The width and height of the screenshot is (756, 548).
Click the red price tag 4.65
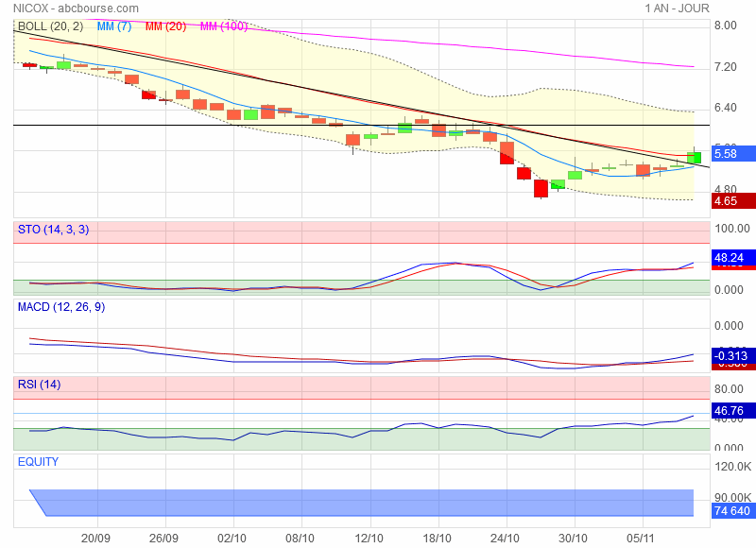pyautogui.click(x=733, y=201)
